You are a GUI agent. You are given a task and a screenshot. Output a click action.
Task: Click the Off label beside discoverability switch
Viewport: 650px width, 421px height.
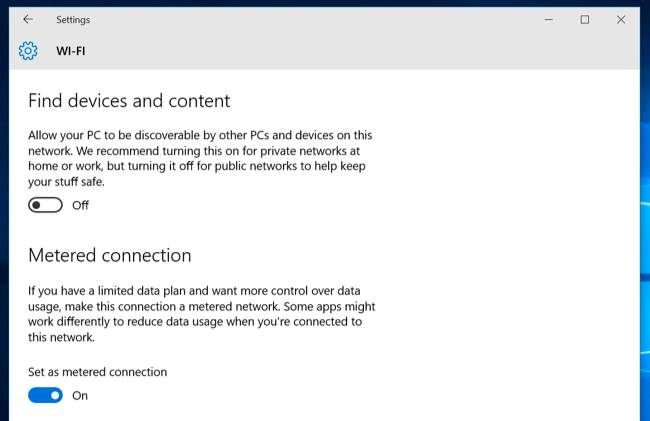click(x=81, y=205)
